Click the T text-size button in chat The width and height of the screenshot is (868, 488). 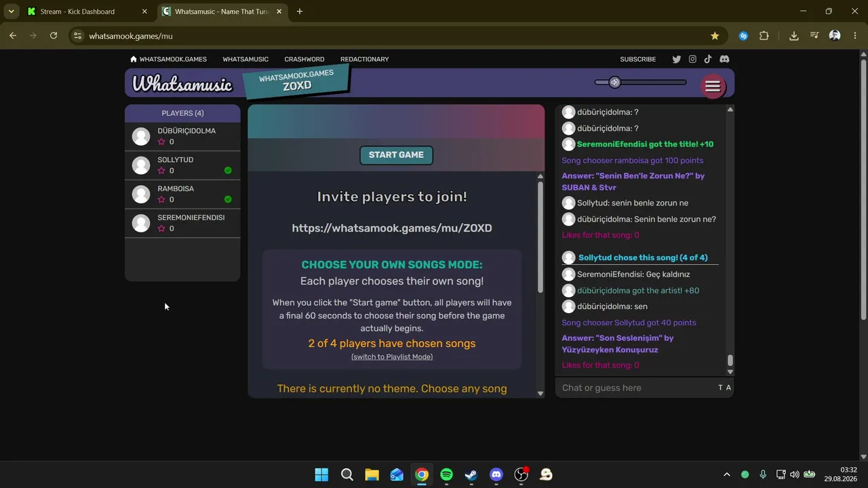720,388
